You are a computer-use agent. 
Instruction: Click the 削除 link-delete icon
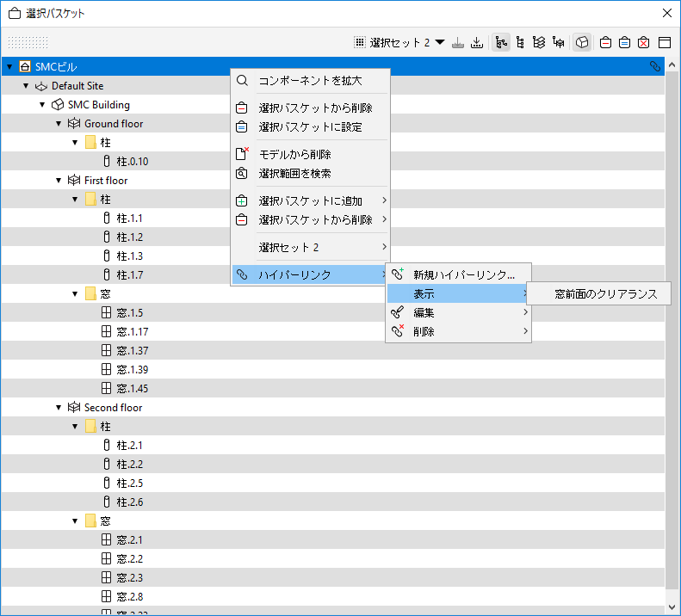click(x=398, y=330)
